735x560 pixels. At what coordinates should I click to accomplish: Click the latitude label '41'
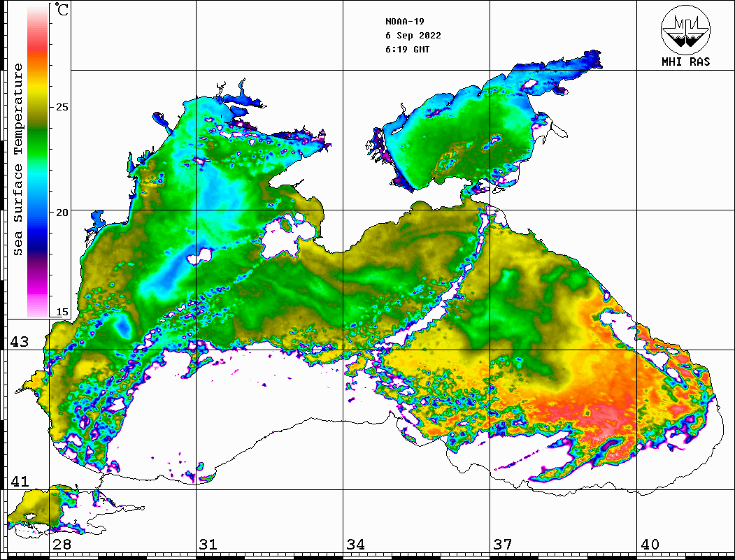pyautogui.click(x=20, y=481)
